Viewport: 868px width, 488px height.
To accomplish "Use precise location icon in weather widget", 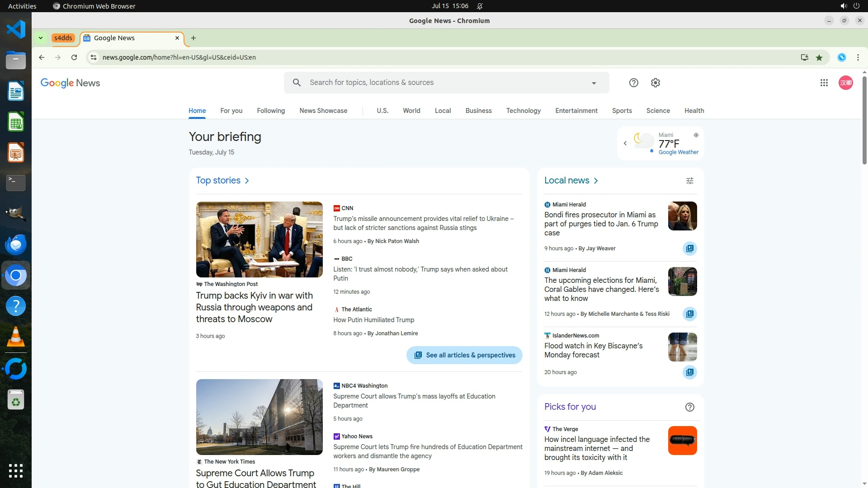I will click(696, 135).
